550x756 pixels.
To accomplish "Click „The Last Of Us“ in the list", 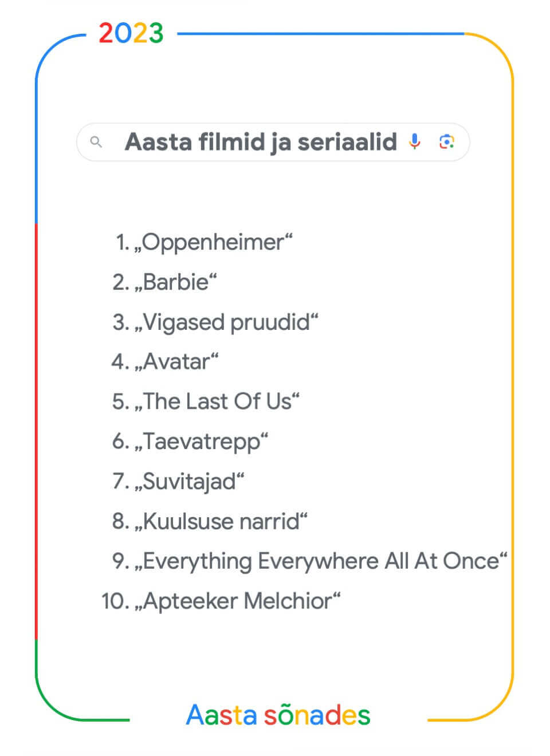I will click(x=217, y=401).
